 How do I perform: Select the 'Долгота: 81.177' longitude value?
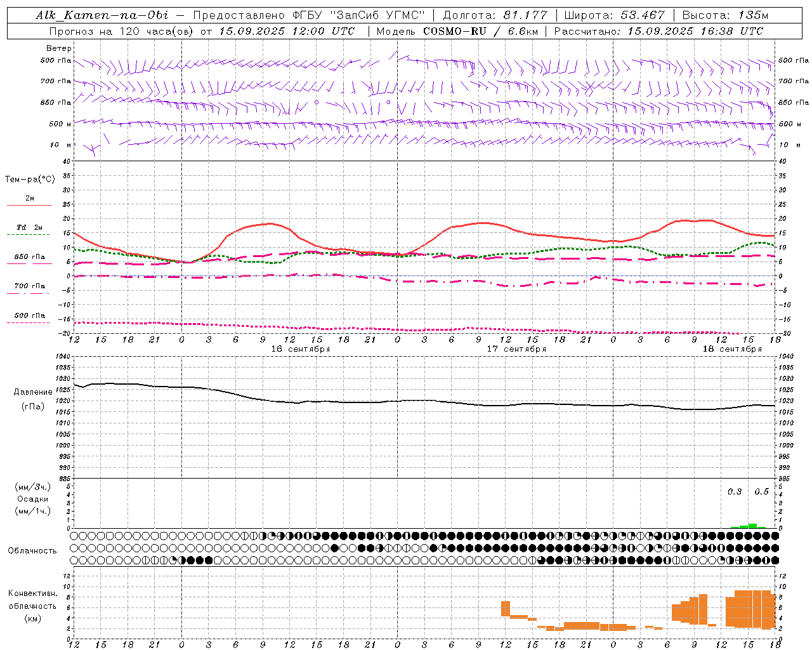495,15
